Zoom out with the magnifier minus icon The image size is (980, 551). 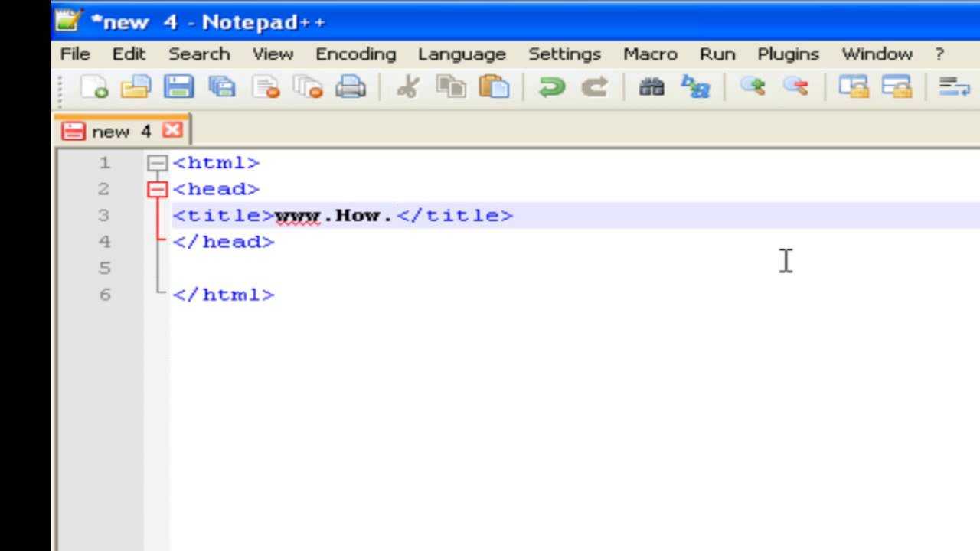795,86
